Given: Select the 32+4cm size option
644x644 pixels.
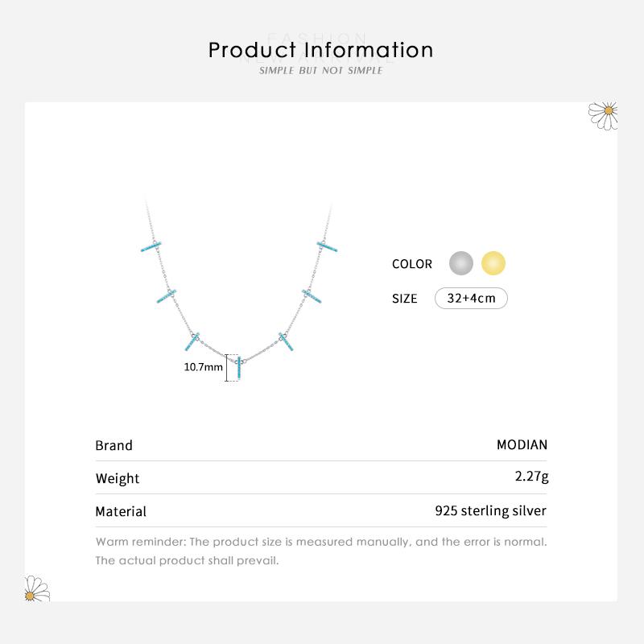Looking at the screenshot, I should [x=471, y=298].
